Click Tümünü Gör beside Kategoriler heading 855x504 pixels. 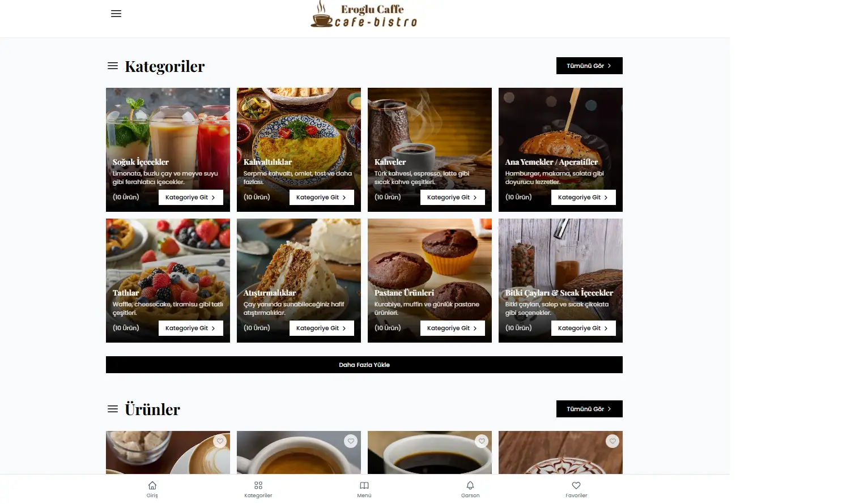click(x=589, y=66)
